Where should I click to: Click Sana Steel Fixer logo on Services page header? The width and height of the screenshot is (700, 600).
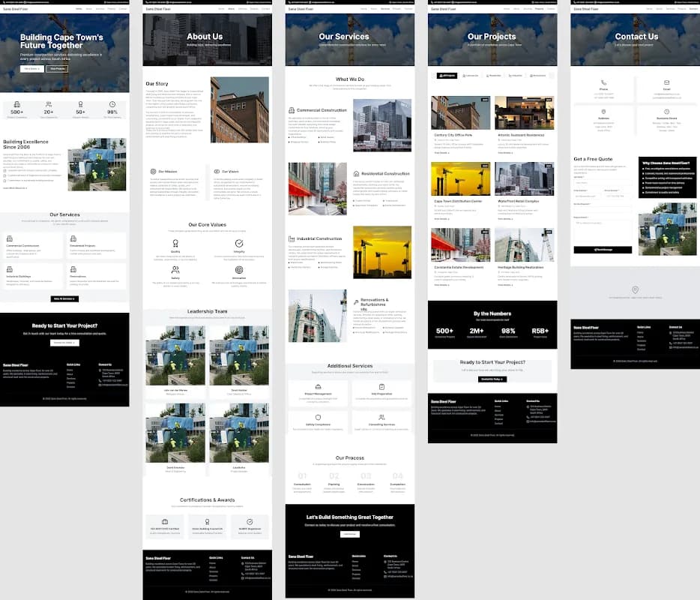[301, 9]
